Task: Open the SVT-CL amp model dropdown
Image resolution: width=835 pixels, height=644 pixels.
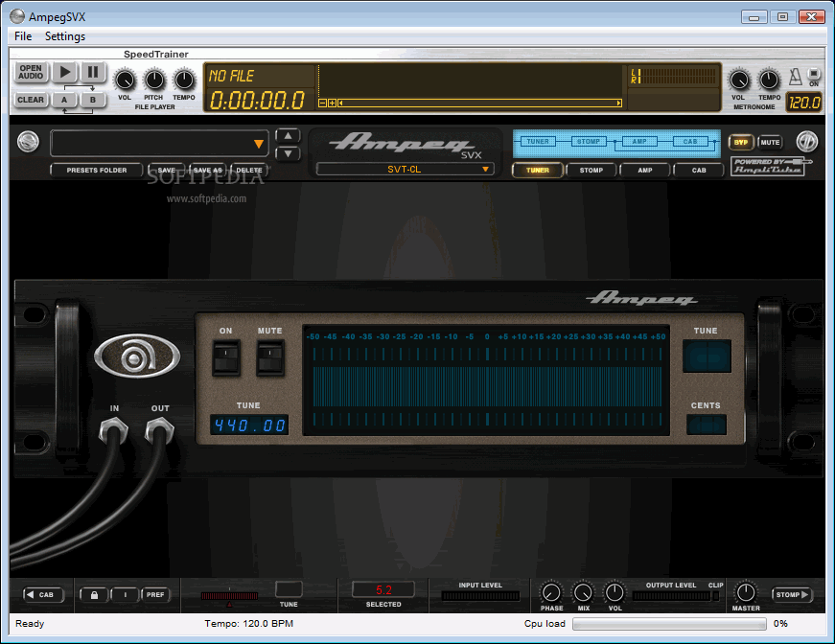Action: pos(405,170)
